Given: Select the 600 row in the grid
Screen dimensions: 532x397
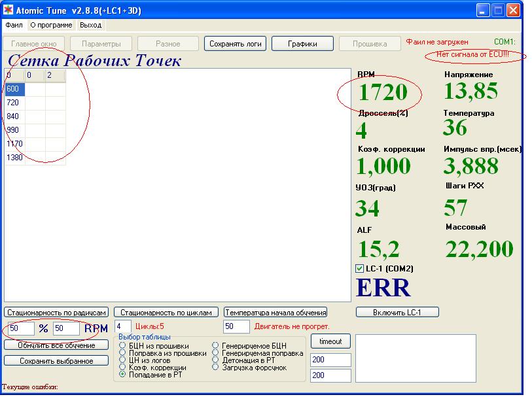Looking at the screenshot, I should point(14,89).
